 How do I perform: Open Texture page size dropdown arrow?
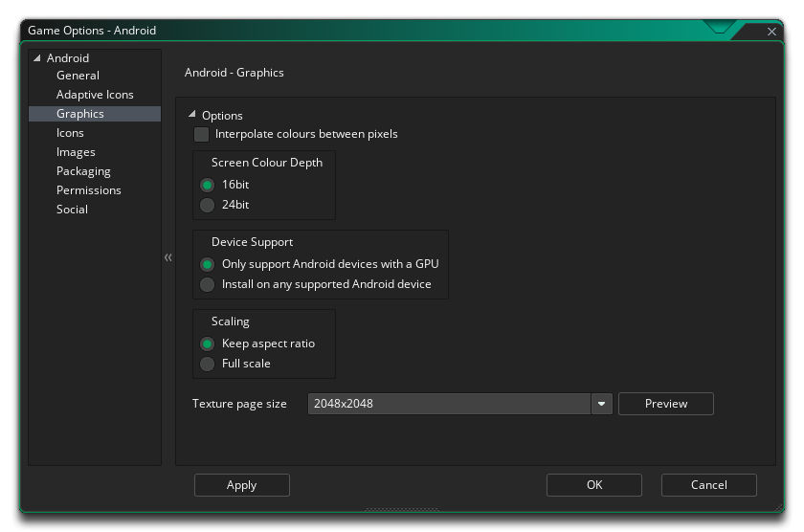click(x=601, y=404)
